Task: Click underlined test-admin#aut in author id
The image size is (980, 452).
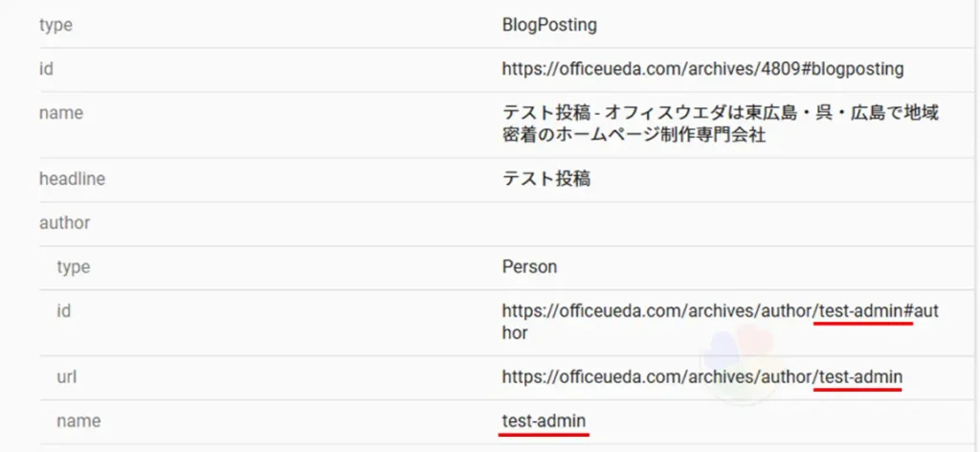Action: click(x=878, y=310)
